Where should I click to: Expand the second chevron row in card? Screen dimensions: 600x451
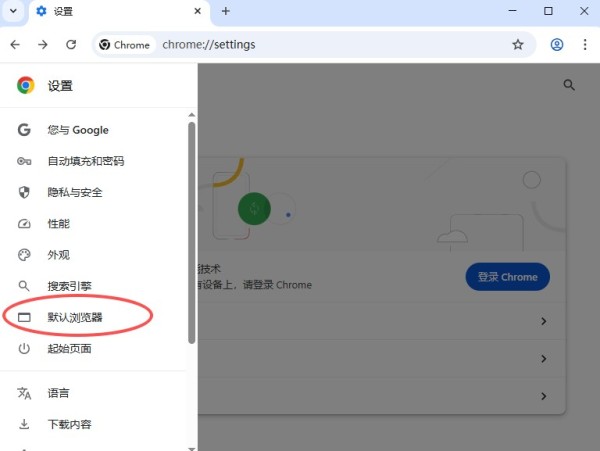point(544,359)
